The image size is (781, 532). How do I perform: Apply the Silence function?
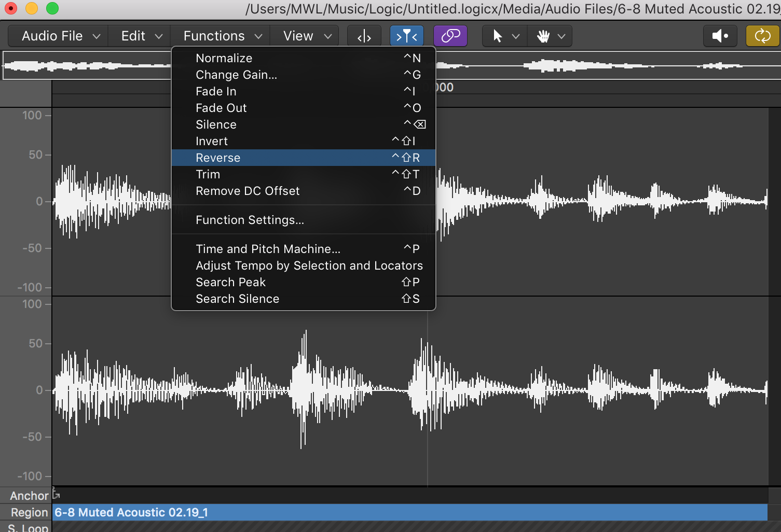coord(304,124)
